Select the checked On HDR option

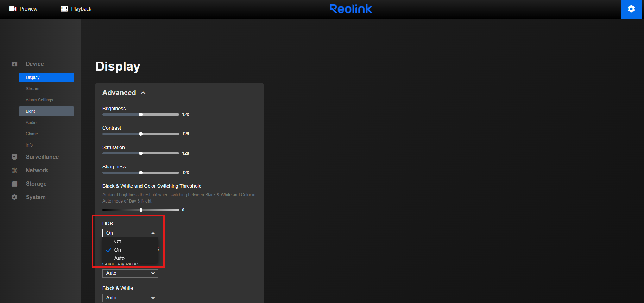coord(118,250)
